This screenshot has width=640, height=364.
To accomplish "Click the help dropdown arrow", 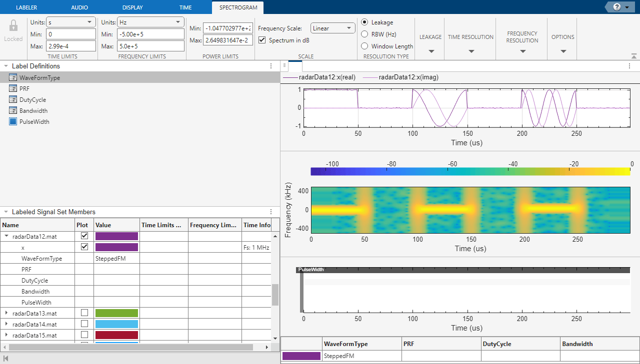I will (x=627, y=7).
